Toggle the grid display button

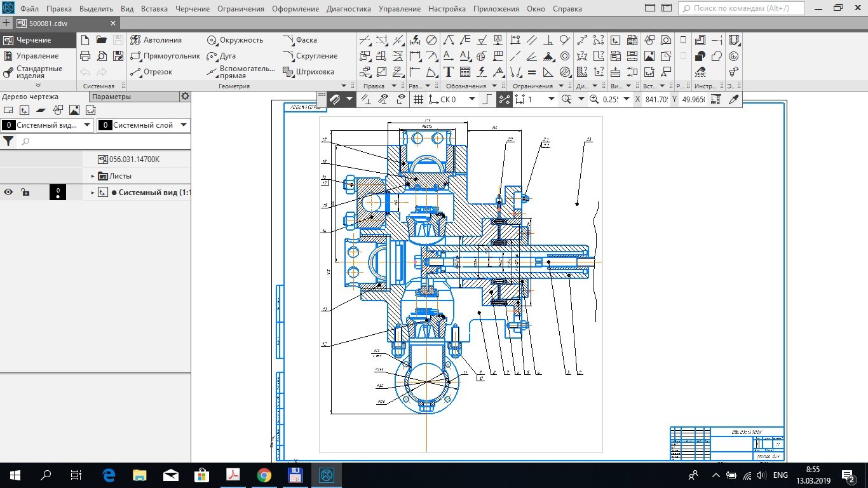[418, 99]
